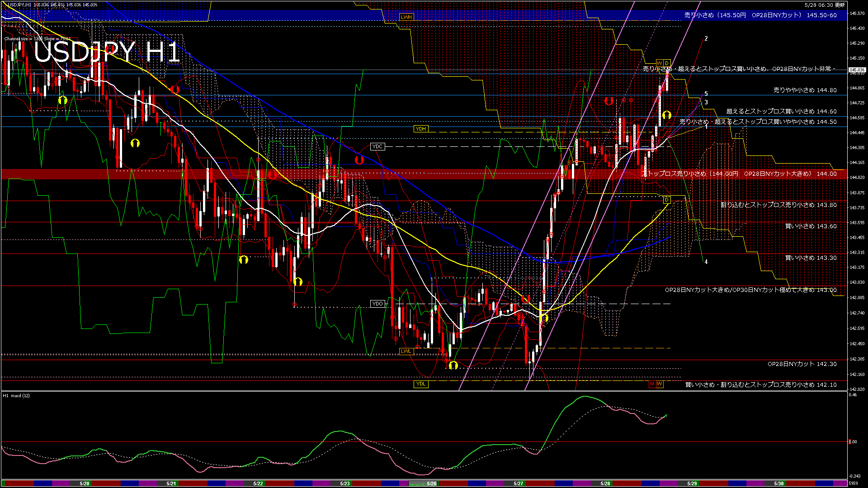This screenshot has height=488, width=868.
Task: Click the ストップロス売り小さめ 144.00 annotation
Action: (x=740, y=174)
